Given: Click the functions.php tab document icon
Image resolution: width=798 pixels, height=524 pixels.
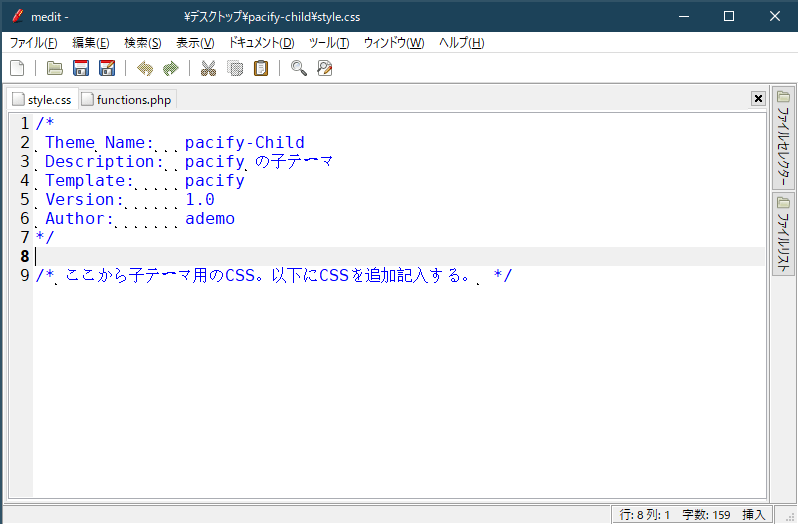Looking at the screenshot, I should (88, 99).
